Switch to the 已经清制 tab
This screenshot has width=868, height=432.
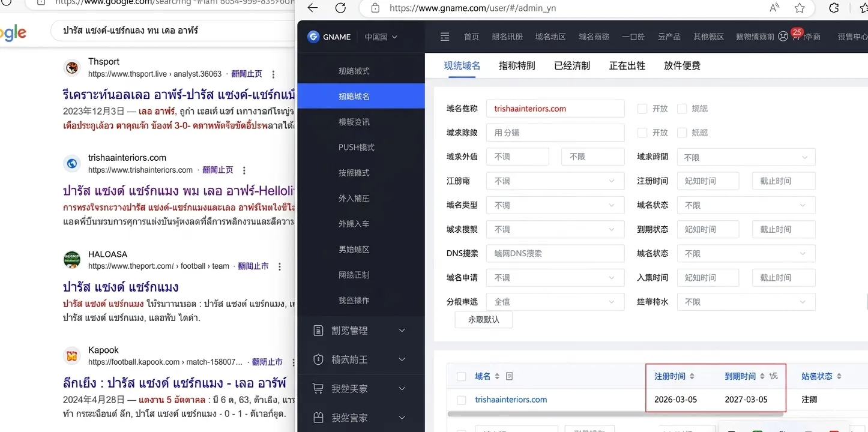[571, 65]
